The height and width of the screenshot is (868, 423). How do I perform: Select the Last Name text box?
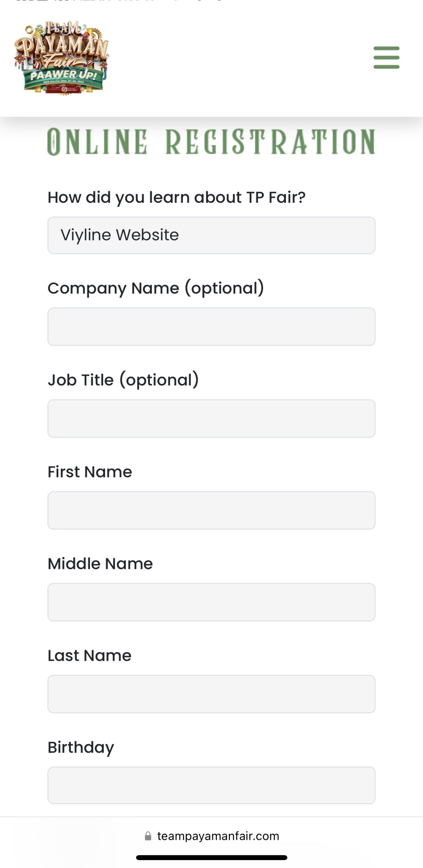[211, 694]
